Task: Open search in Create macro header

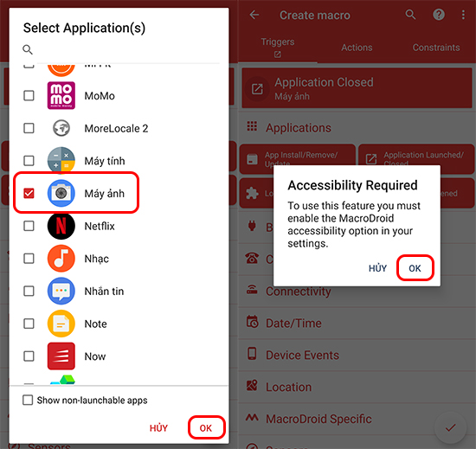Action: (x=410, y=15)
